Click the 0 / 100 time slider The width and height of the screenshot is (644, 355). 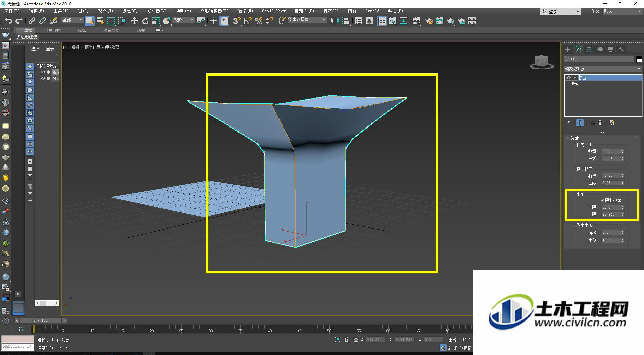40,320
